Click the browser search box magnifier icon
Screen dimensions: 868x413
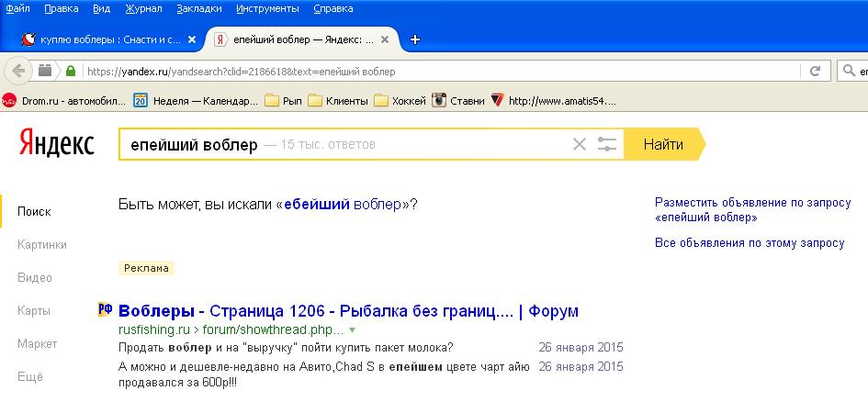[849, 72]
